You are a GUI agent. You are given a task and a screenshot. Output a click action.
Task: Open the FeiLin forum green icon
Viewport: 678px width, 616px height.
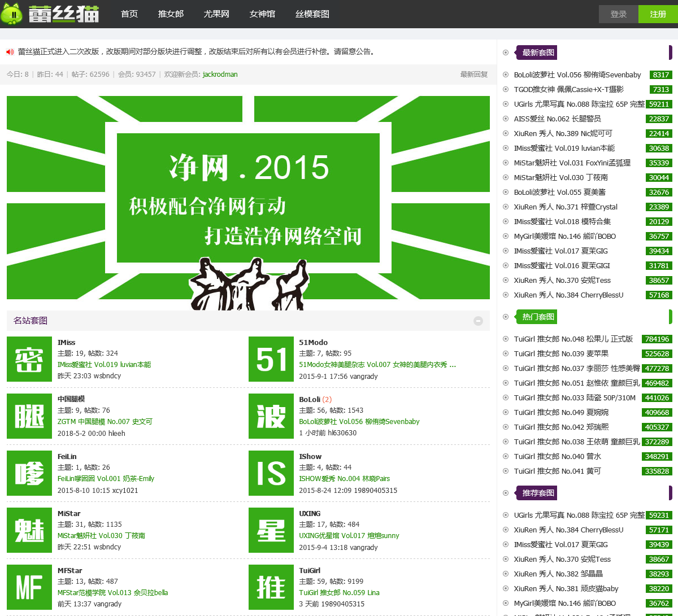(x=29, y=473)
